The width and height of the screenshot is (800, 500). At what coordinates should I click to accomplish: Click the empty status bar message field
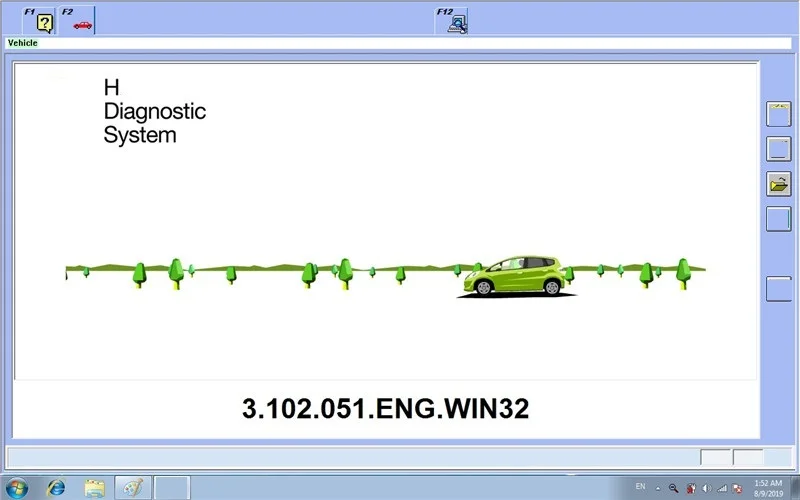352,458
